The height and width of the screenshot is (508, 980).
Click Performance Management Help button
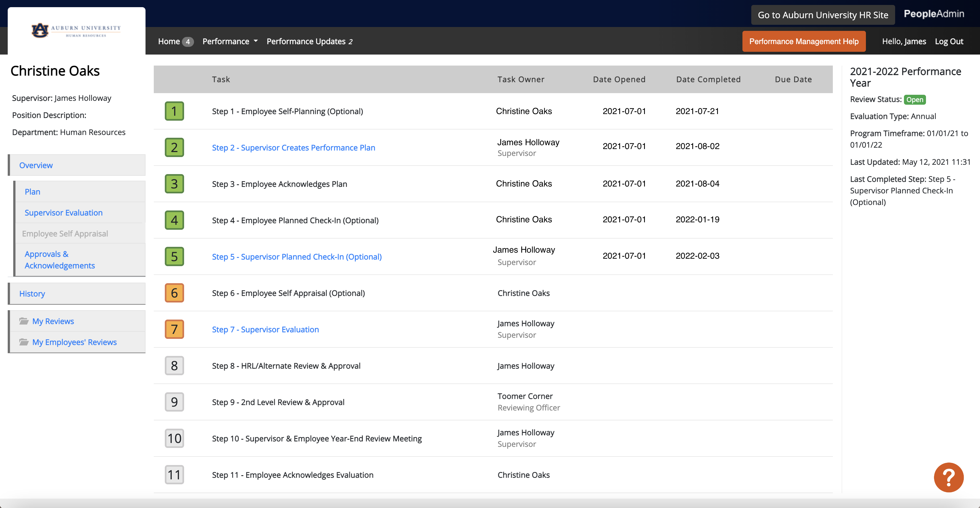point(804,41)
